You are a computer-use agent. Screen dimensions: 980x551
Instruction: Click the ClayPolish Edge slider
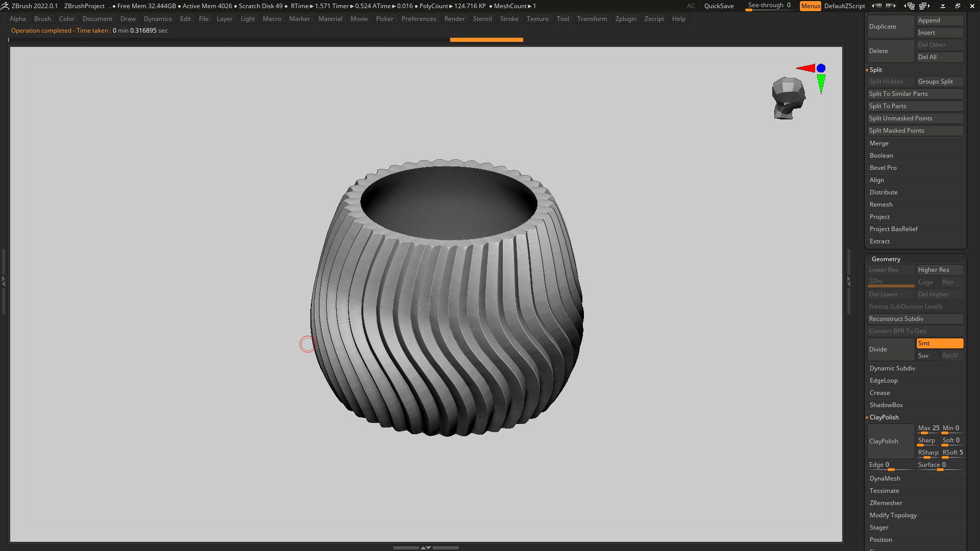pyautogui.click(x=891, y=465)
